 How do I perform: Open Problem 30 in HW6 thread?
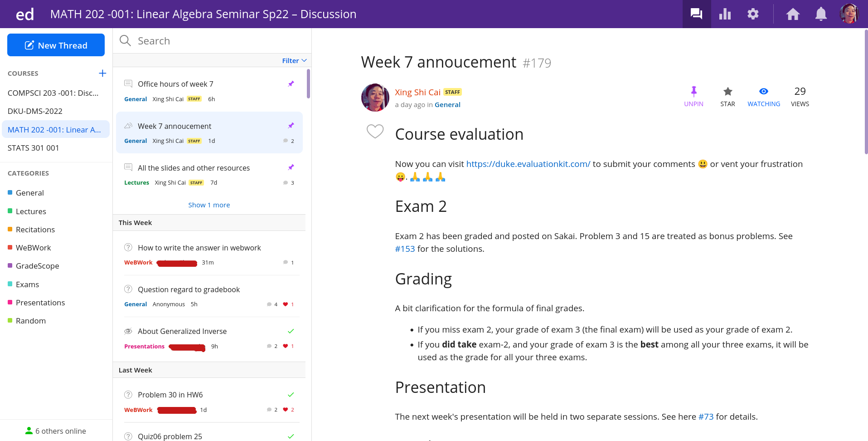click(209, 402)
